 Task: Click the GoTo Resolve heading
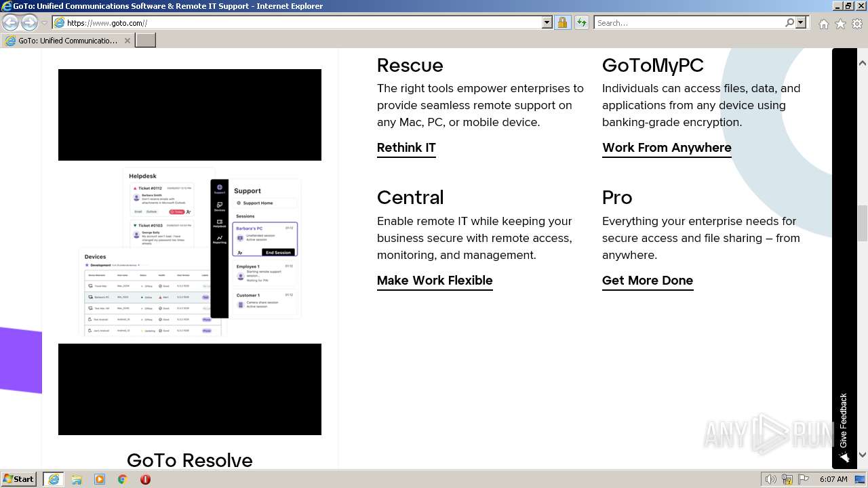190,460
